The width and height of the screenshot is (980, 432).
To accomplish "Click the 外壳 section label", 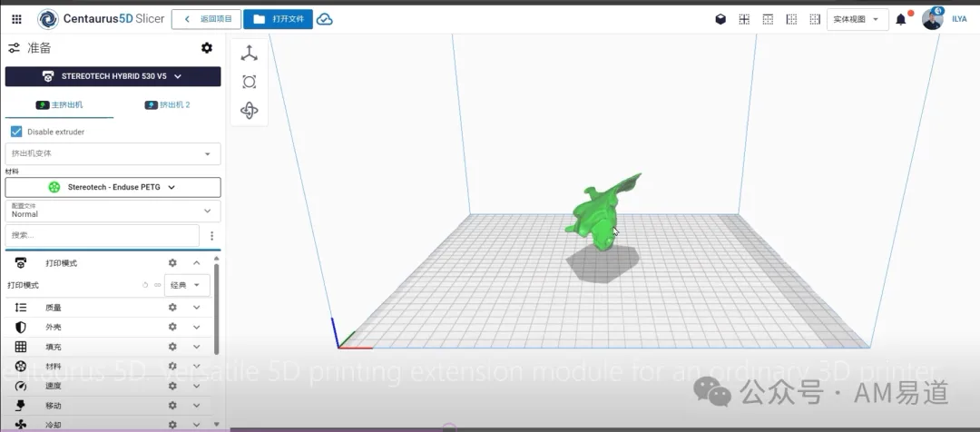I will pyautogui.click(x=54, y=327).
